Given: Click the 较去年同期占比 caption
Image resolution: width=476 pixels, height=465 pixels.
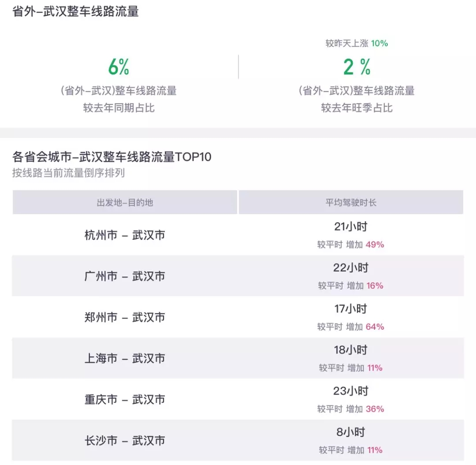Looking at the screenshot, I should 119,108.
